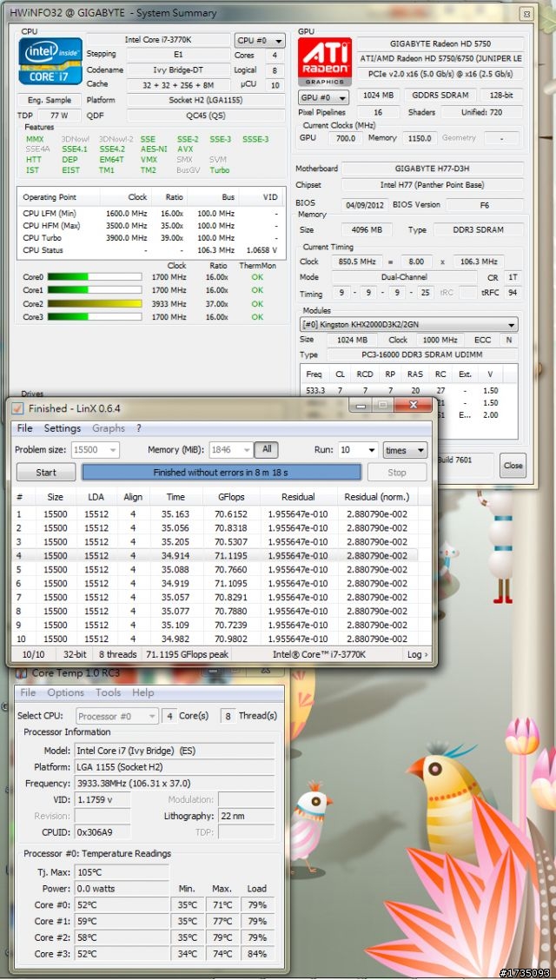This screenshot has width=556, height=980.
Task: Open the Run count dropdown showing 10
Action: click(358, 449)
